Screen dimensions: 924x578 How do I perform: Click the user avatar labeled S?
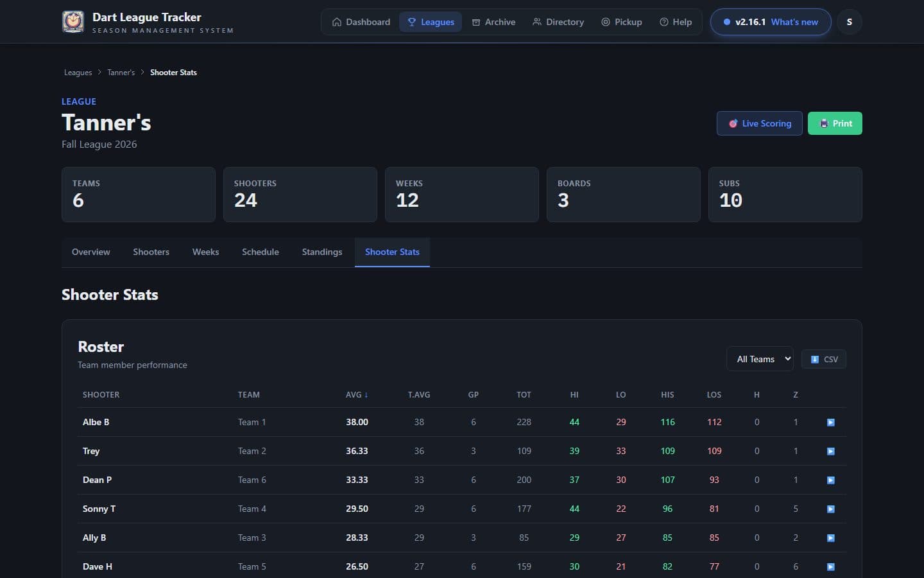point(850,22)
